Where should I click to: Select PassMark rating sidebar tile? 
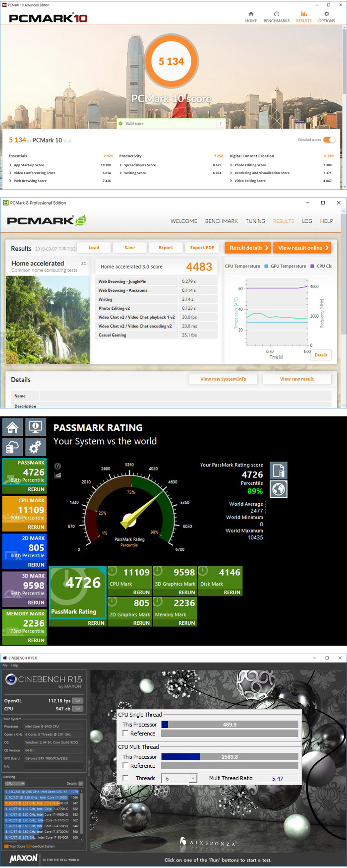pos(24,476)
